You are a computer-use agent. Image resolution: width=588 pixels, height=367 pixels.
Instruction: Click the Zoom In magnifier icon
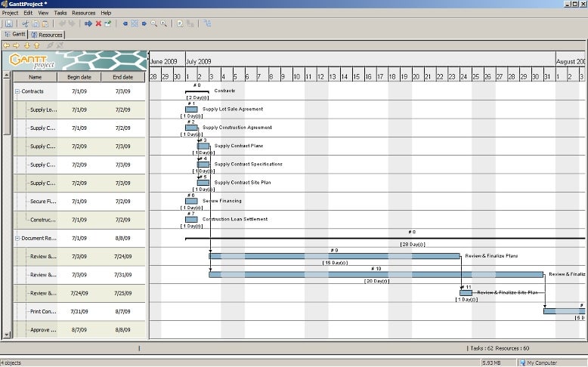(x=163, y=23)
